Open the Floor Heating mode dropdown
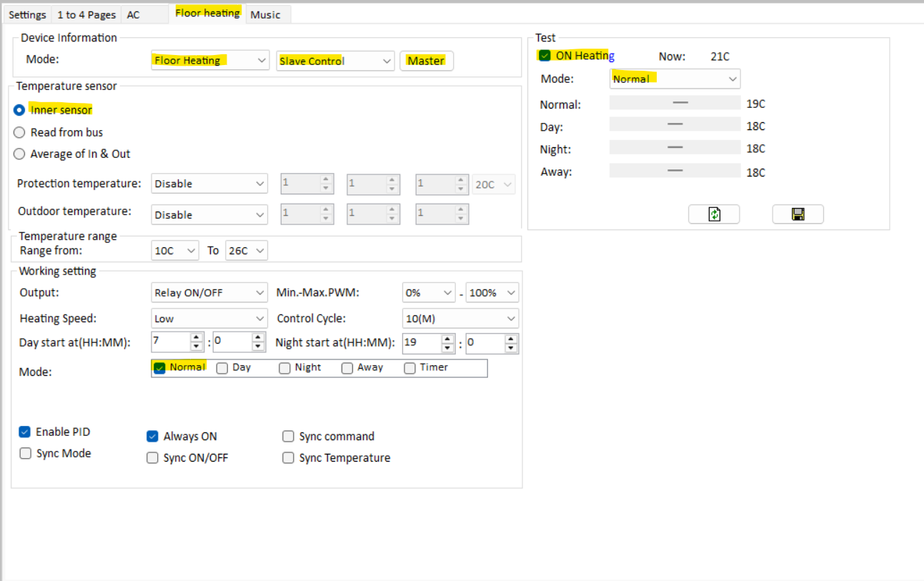The height and width of the screenshot is (581, 924). coord(210,61)
